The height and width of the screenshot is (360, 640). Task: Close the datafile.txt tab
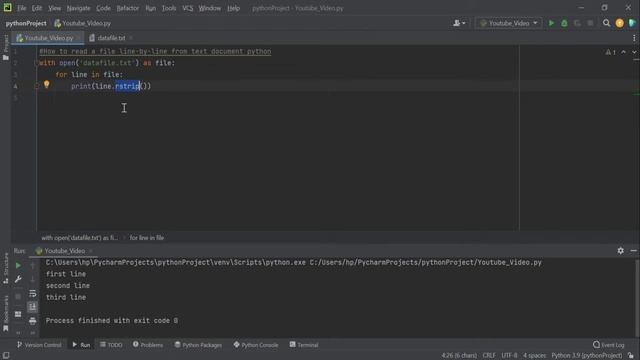pos(131,38)
